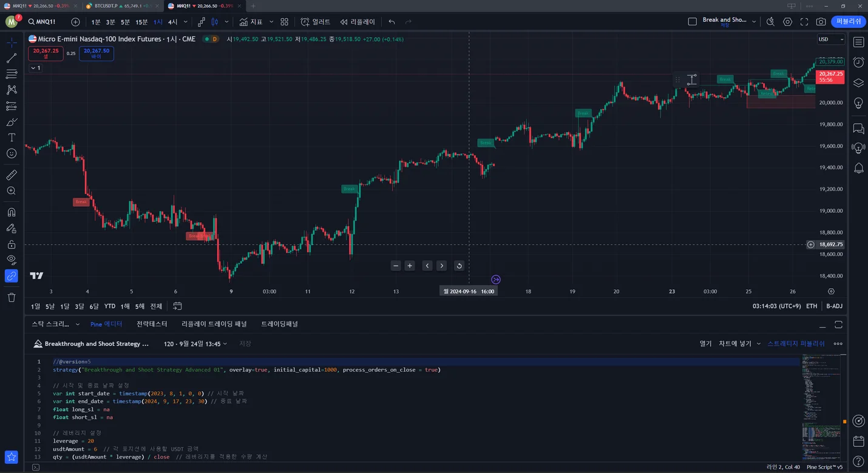
Task: Select the 4시 timeframe
Action: (x=173, y=22)
